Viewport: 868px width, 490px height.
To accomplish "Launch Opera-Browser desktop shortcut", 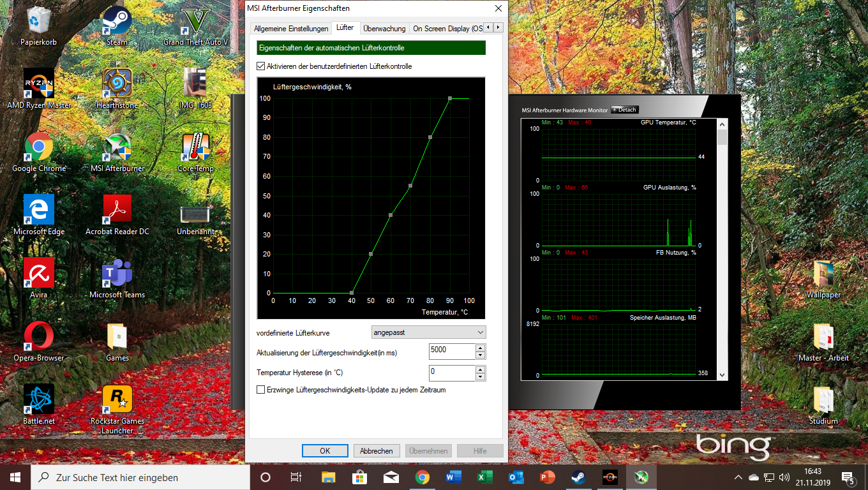I will coord(39,341).
